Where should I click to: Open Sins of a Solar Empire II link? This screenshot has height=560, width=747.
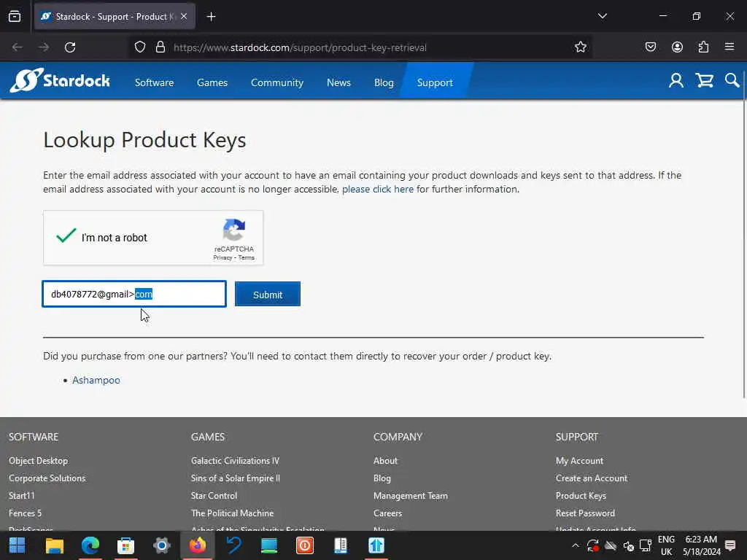(x=236, y=478)
